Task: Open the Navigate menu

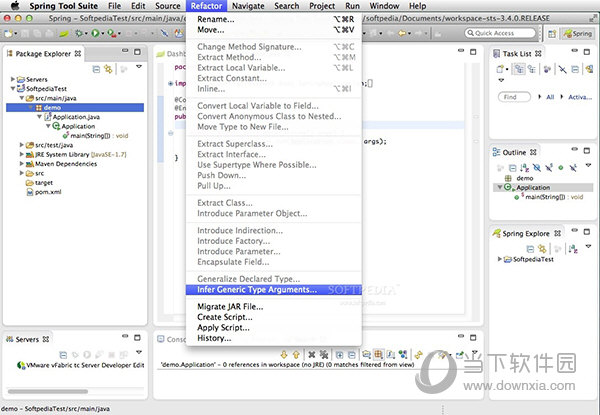Action: [248, 6]
